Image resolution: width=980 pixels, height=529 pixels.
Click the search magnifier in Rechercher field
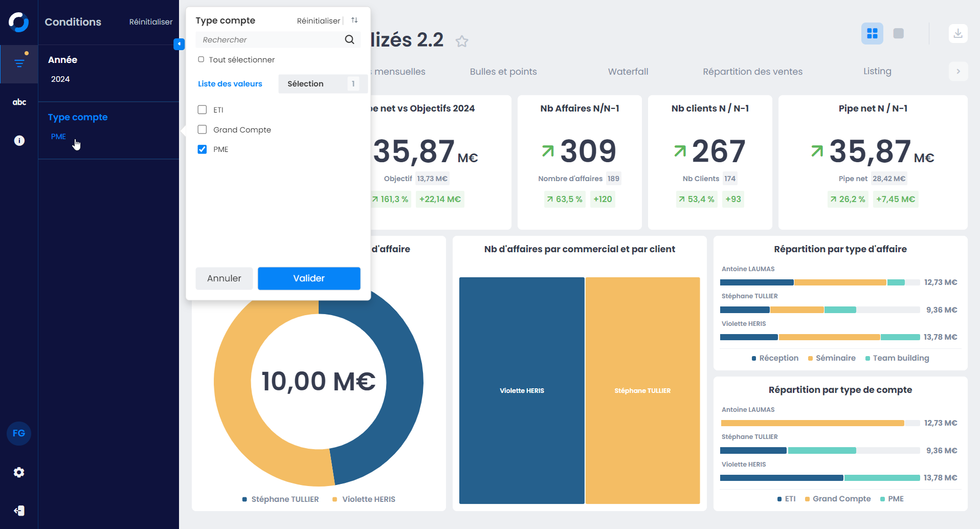(349, 40)
